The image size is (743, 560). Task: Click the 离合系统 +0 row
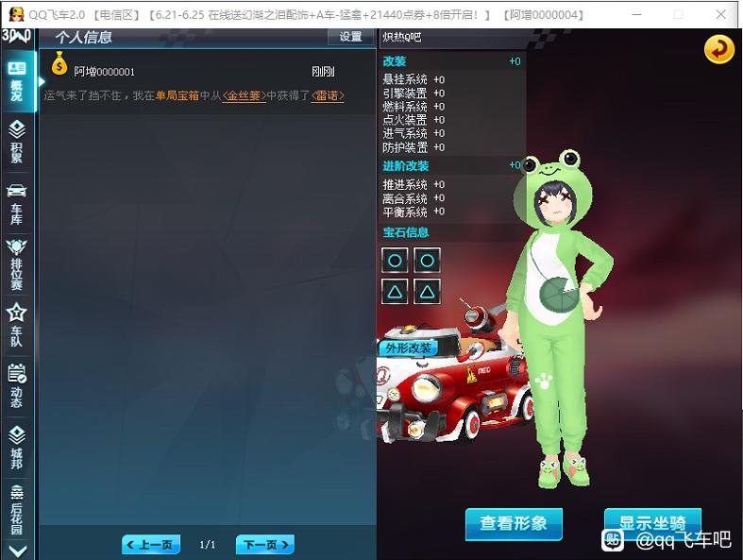pyautogui.click(x=414, y=198)
